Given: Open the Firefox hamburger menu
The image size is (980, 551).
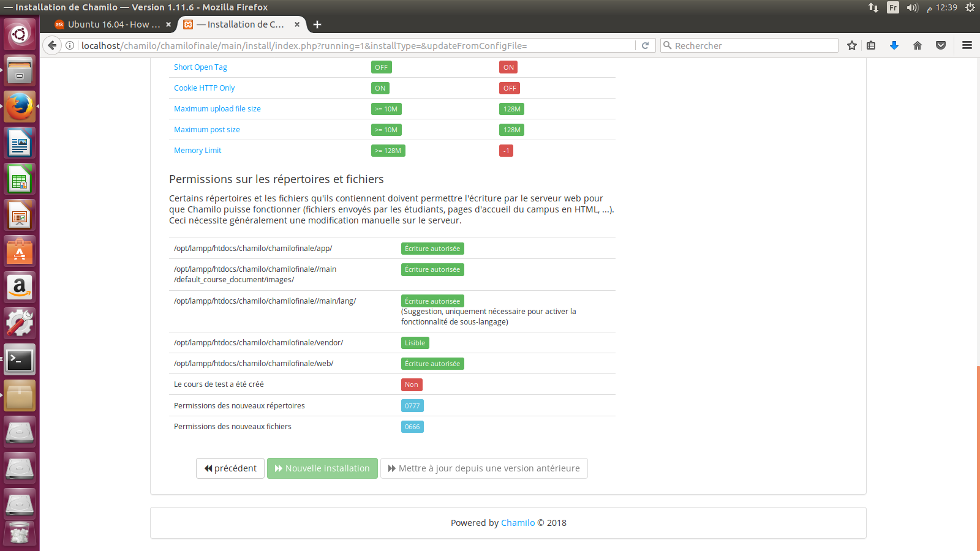Looking at the screenshot, I should point(967,45).
